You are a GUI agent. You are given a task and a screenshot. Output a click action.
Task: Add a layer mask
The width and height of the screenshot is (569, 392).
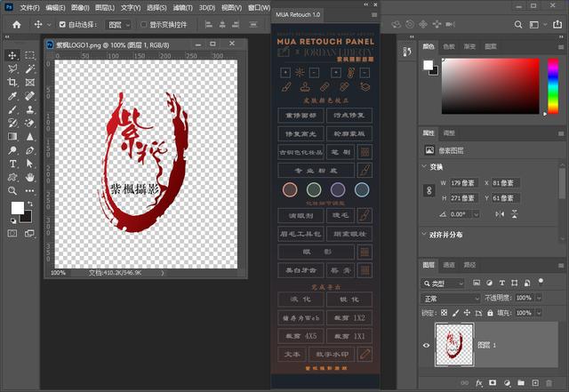coord(493,383)
